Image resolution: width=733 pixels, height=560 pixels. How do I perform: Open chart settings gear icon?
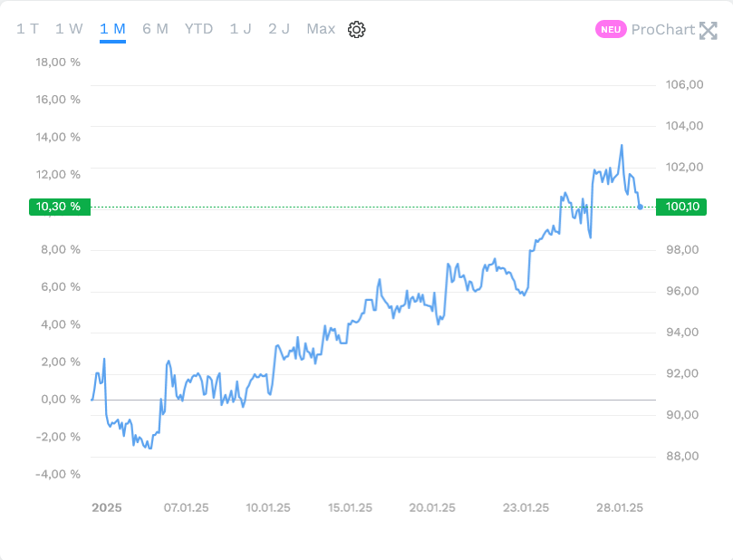point(357,29)
